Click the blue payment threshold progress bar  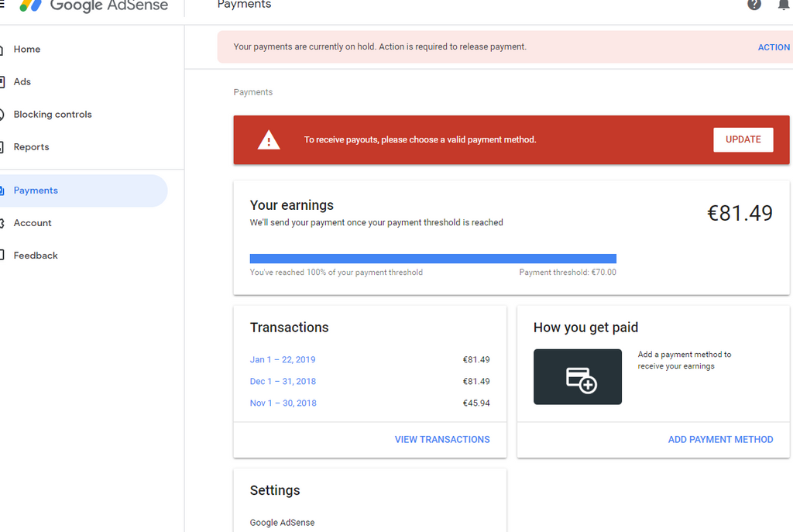(x=433, y=259)
